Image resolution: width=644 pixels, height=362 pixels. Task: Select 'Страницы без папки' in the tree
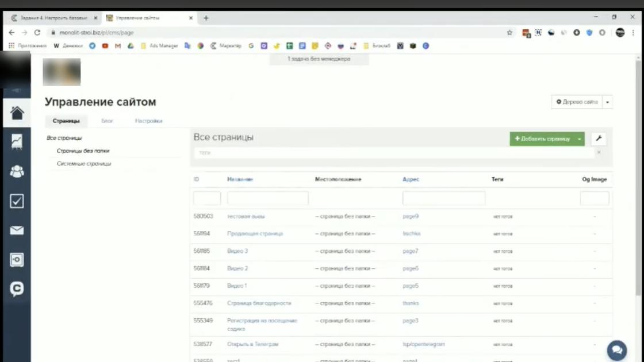[x=83, y=151]
